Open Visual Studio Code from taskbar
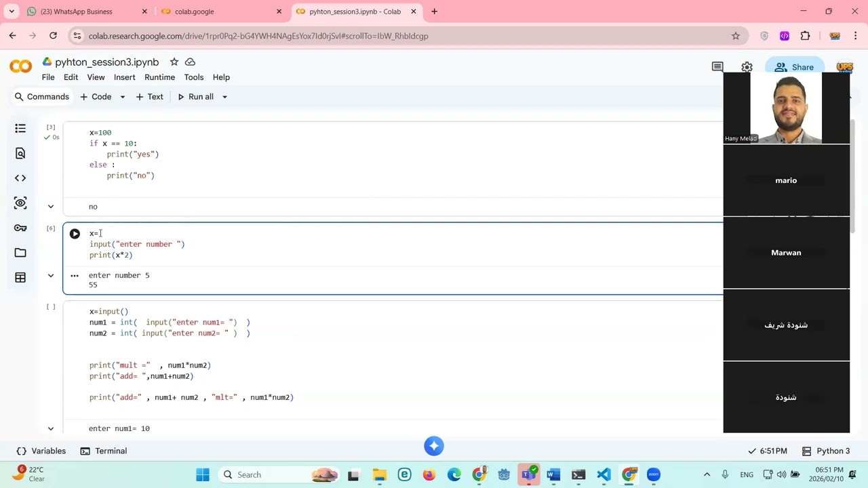The image size is (868, 488). [x=604, y=474]
